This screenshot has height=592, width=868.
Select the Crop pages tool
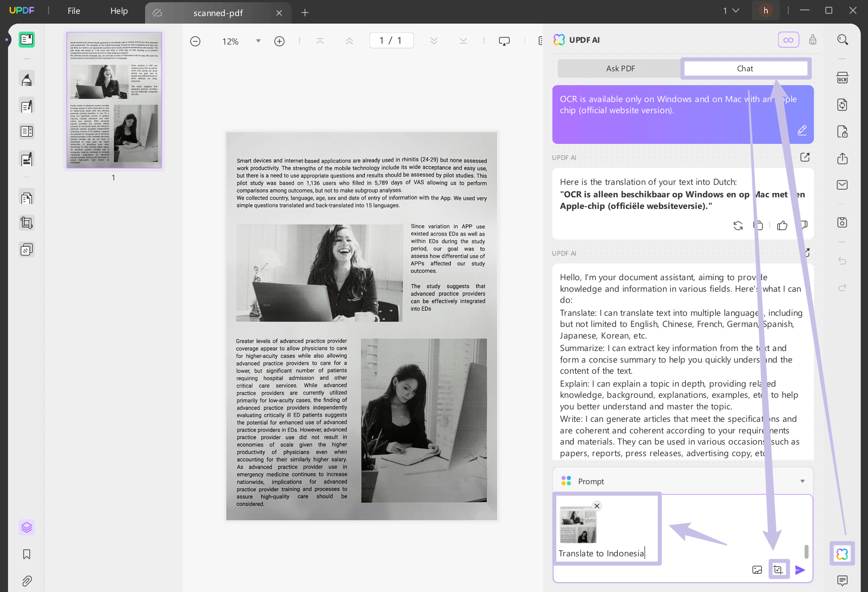[27, 223]
